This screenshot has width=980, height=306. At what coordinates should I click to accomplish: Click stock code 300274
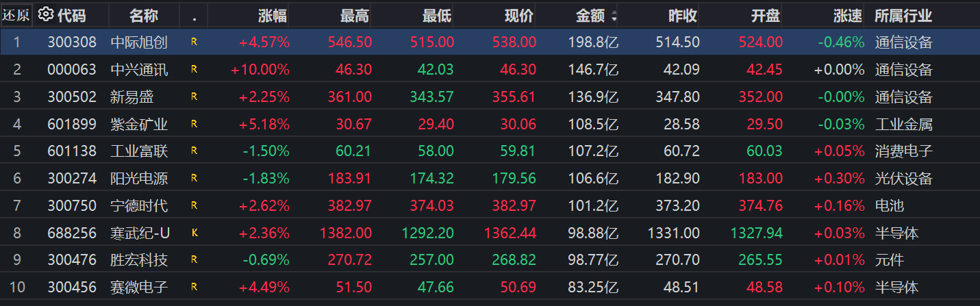click(x=72, y=178)
